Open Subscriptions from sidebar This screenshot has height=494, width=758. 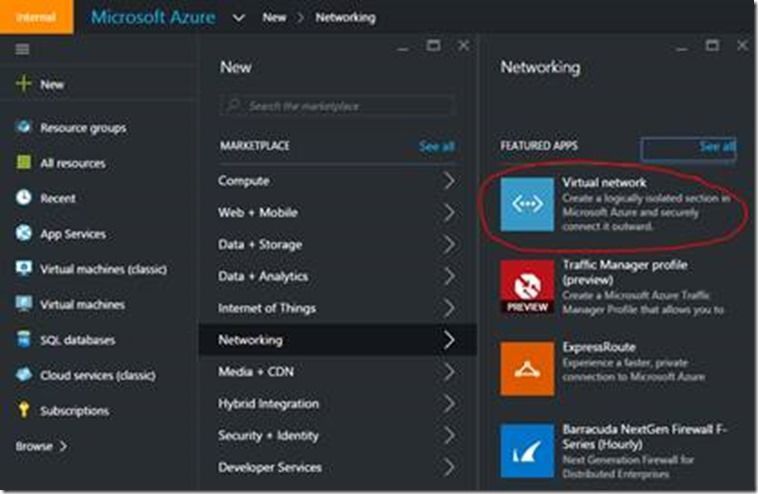(74, 411)
